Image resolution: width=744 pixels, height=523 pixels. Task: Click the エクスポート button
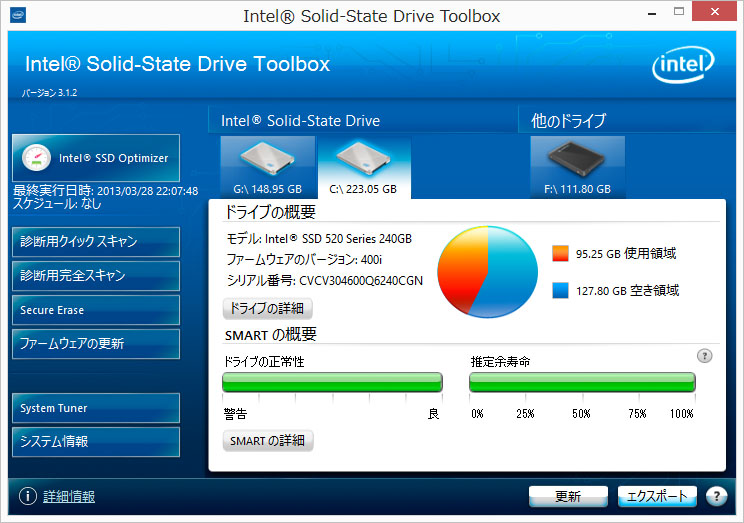point(657,496)
